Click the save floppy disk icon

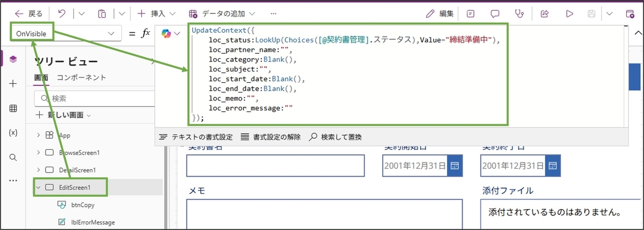pyautogui.click(x=592, y=13)
